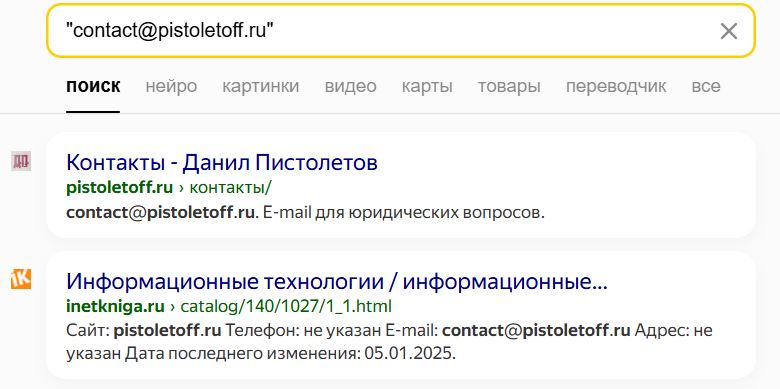Viewport: 780px width, 389px height.
Task: Open the картинки tab
Action: pos(261,86)
